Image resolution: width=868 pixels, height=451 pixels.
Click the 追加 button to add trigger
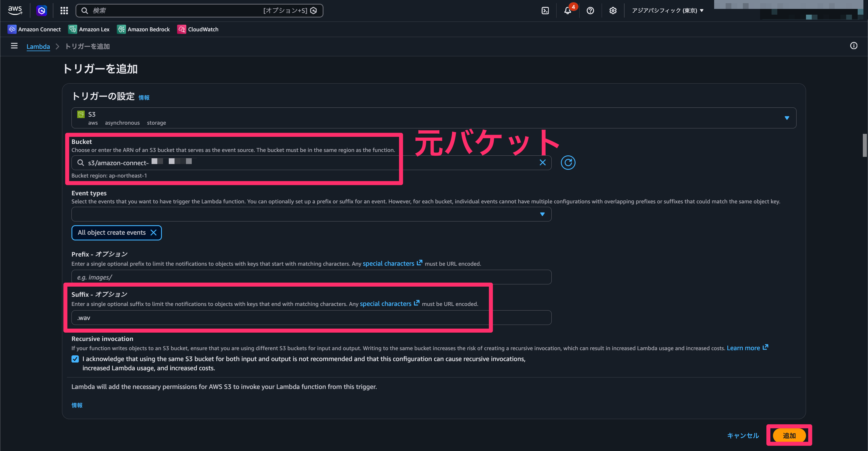pyautogui.click(x=789, y=435)
